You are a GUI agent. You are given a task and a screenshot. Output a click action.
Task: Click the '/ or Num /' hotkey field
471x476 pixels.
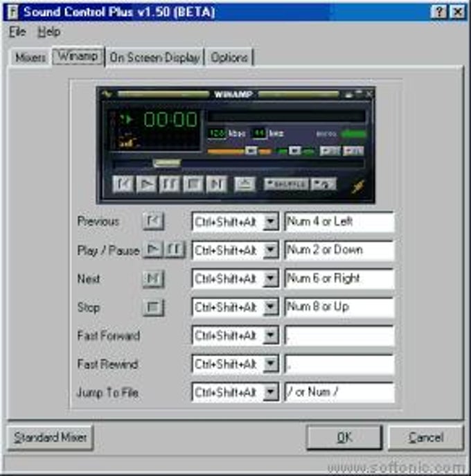(339, 392)
